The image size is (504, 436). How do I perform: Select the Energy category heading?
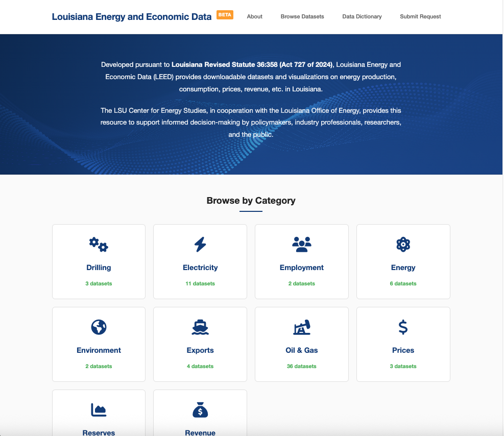403,268
